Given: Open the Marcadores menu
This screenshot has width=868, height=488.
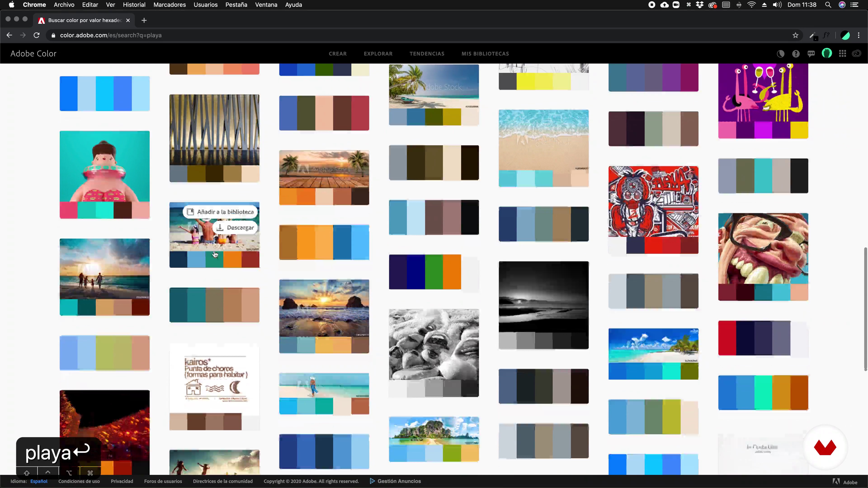Looking at the screenshot, I should click(x=170, y=5).
